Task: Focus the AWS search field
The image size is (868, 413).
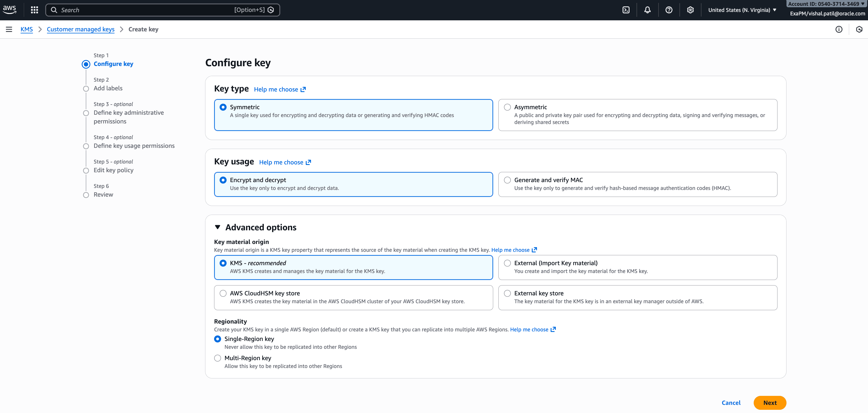Action: tap(162, 10)
